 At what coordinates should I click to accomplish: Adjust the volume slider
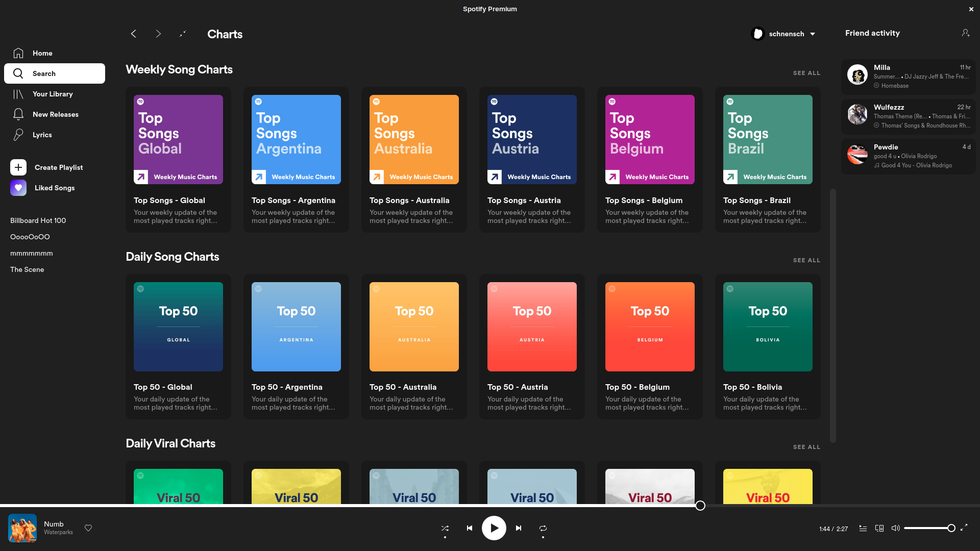pos(928,529)
